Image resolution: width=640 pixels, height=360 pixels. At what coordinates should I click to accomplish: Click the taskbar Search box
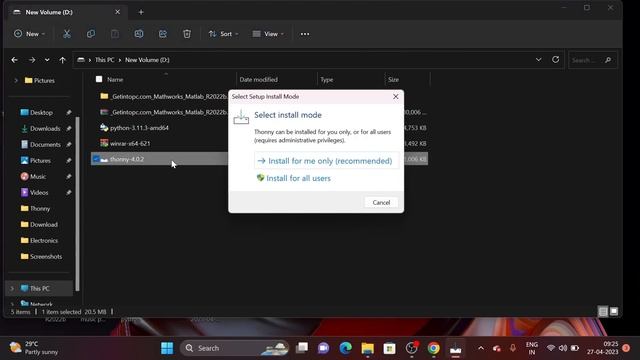pyautogui.click(x=234, y=348)
